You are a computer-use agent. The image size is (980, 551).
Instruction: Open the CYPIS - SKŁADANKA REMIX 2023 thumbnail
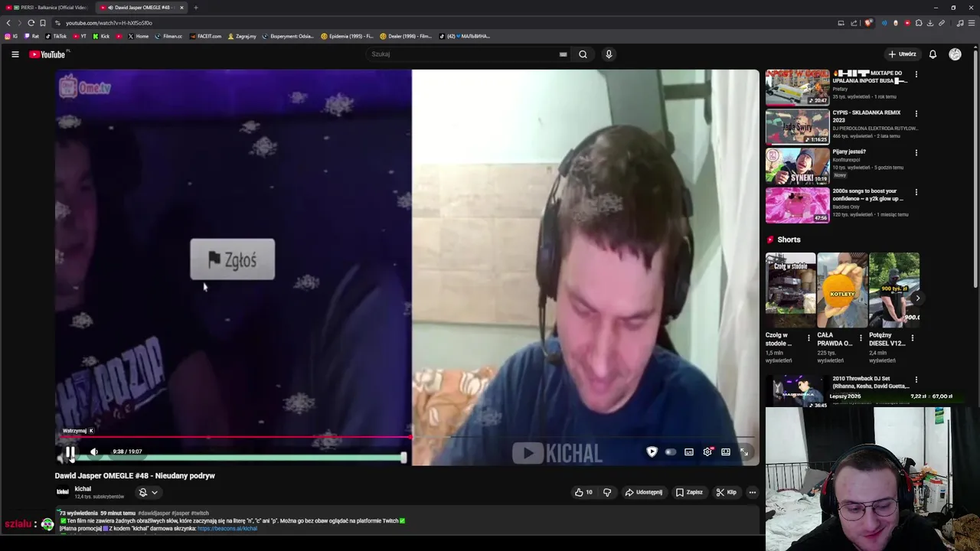point(797,126)
